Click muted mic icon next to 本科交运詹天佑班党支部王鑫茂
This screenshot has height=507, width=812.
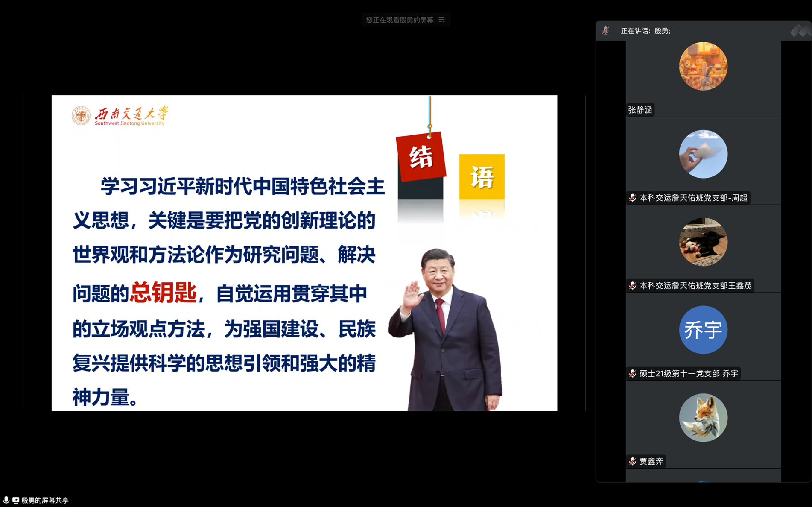pos(633,286)
